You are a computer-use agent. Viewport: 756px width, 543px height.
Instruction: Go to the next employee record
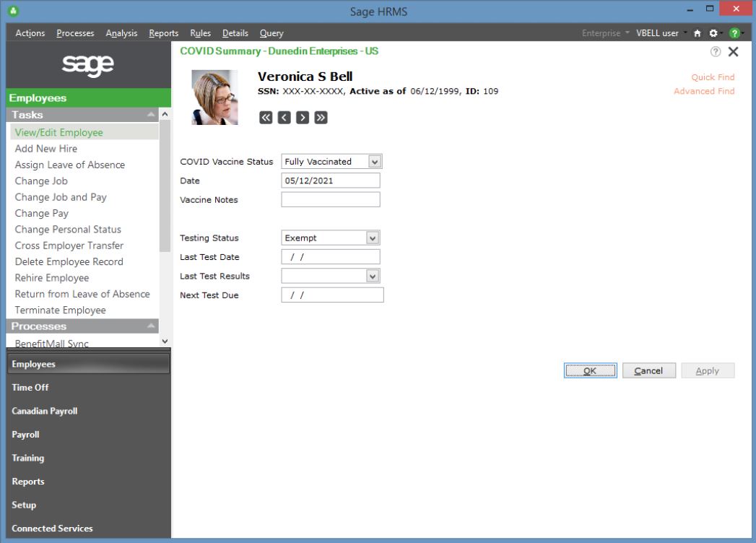pos(303,118)
